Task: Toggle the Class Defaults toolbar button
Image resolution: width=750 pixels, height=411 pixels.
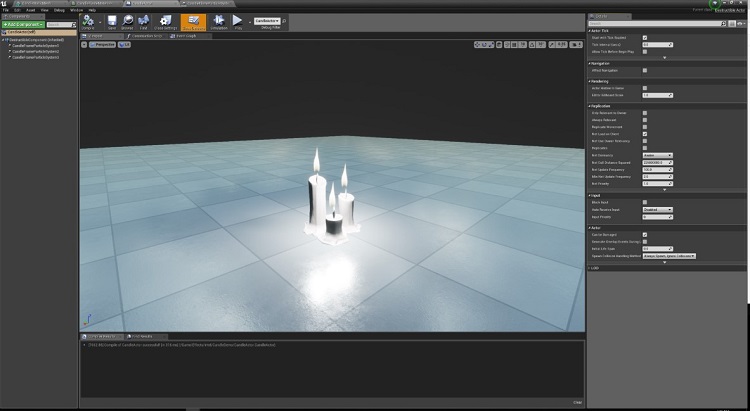Action: [x=194, y=21]
